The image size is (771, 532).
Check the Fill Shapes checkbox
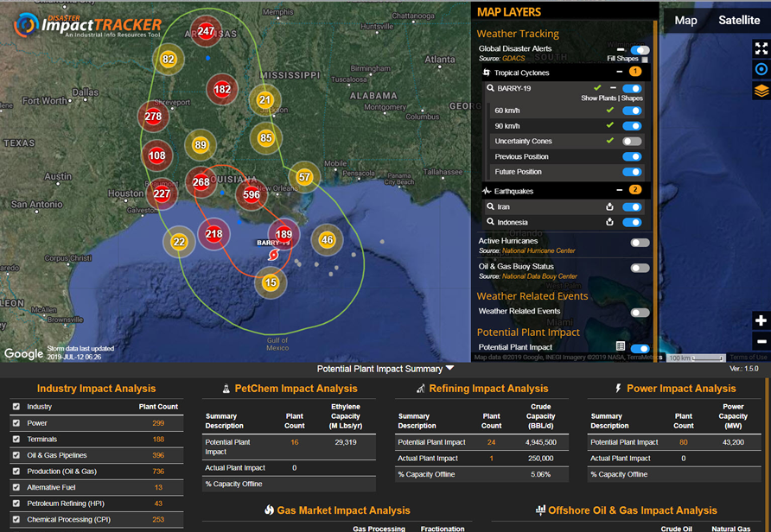645,60
